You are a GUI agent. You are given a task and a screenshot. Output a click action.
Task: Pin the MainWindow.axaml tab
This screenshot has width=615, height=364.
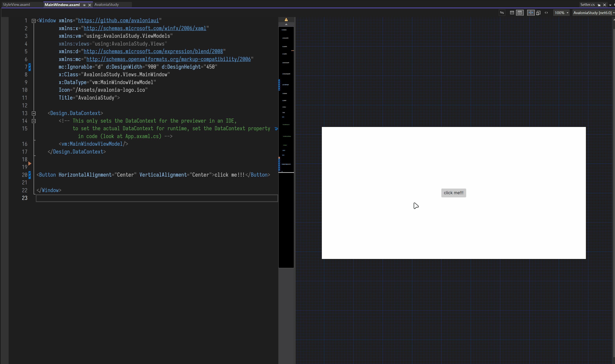(84, 5)
